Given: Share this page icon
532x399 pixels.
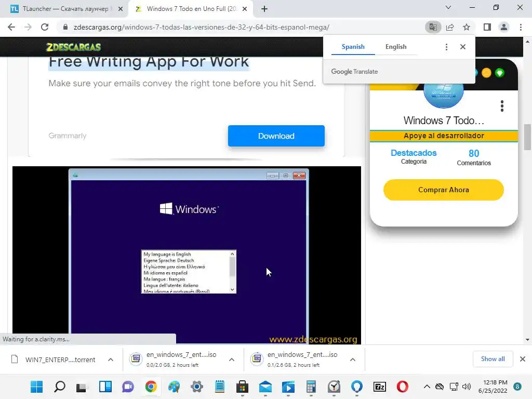Looking at the screenshot, I should [450, 27].
